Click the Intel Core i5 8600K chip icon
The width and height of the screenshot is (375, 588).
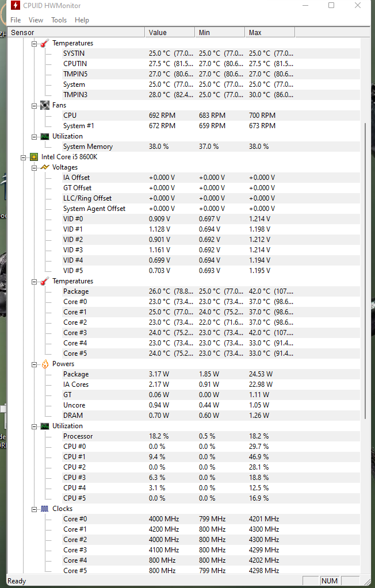(x=34, y=157)
